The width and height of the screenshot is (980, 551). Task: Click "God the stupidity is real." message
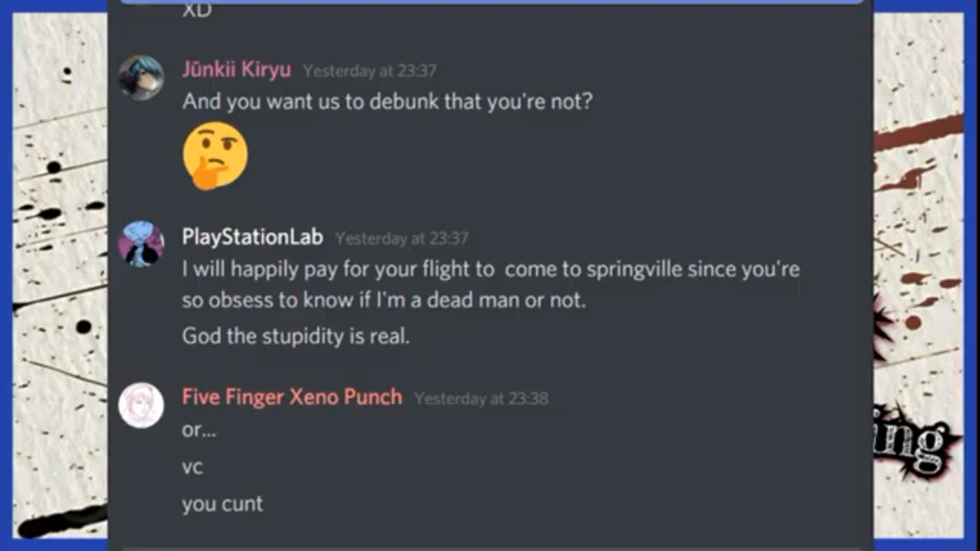(x=296, y=336)
